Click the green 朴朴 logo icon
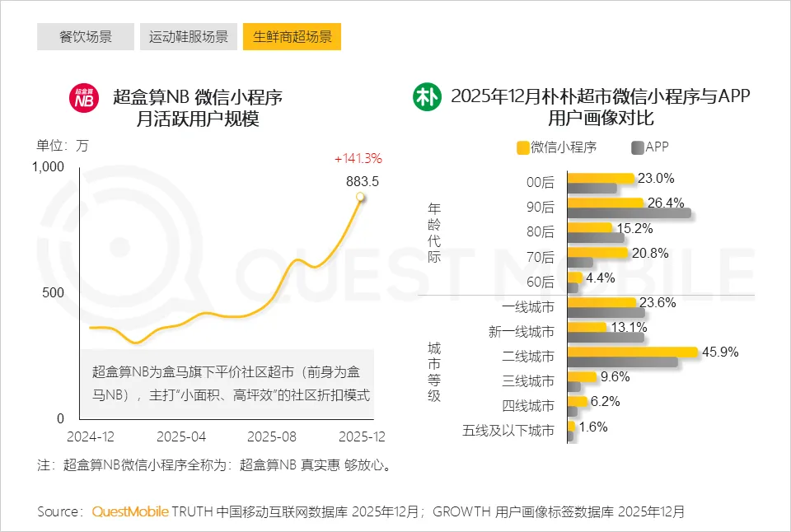This screenshot has height=532, width=791. tap(428, 98)
